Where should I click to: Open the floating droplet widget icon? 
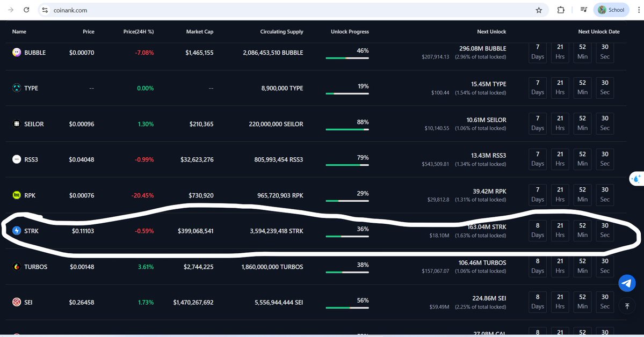point(636,179)
